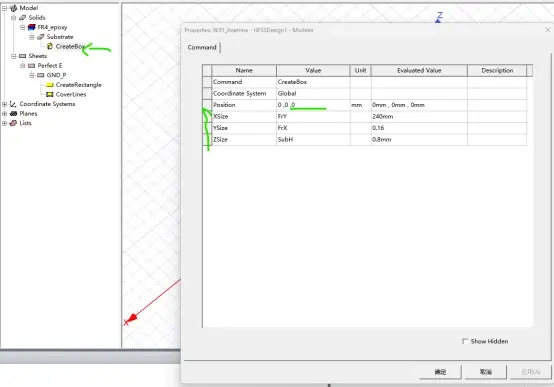Click the Coordinate System value Global

click(313, 93)
